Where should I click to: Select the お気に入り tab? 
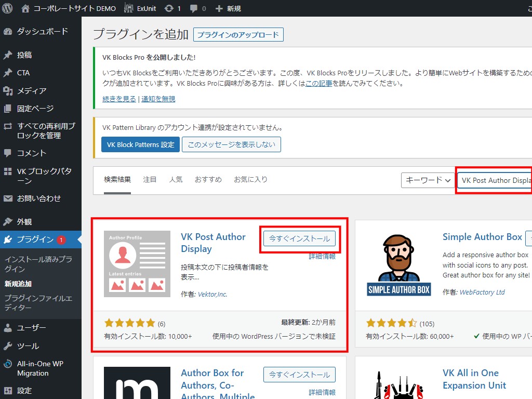(x=250, y=180)
